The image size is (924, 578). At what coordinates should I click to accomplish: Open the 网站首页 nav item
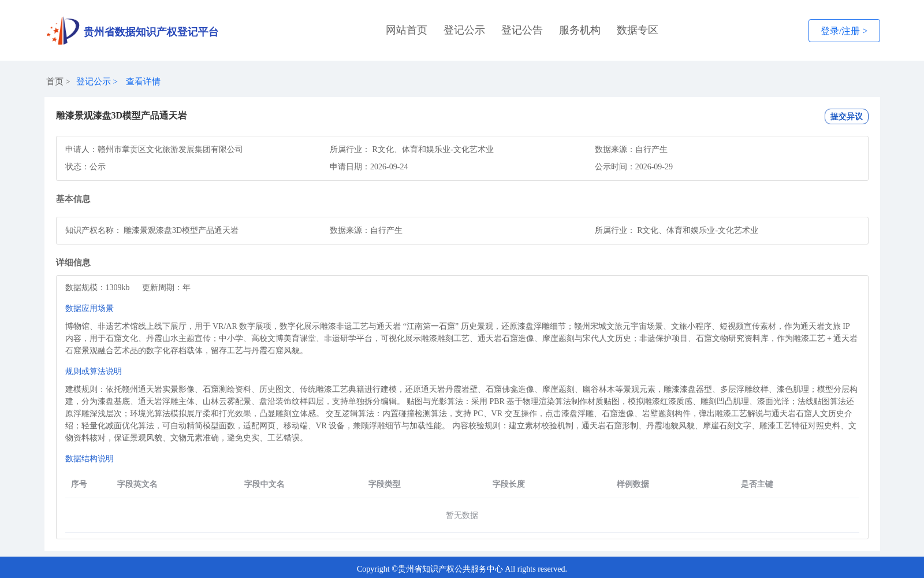click(x=407, y=30)
